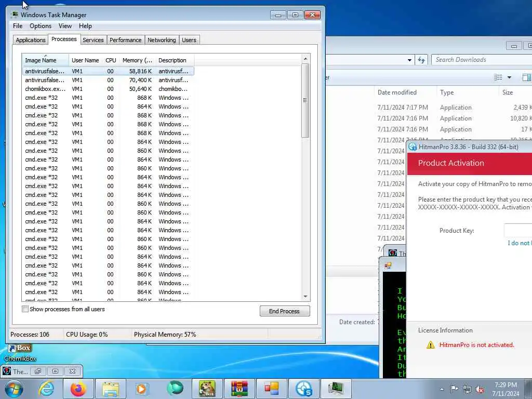Click the HitmanPro title bar icon
This screenshot has width=532, height=399.
point(413,147)
